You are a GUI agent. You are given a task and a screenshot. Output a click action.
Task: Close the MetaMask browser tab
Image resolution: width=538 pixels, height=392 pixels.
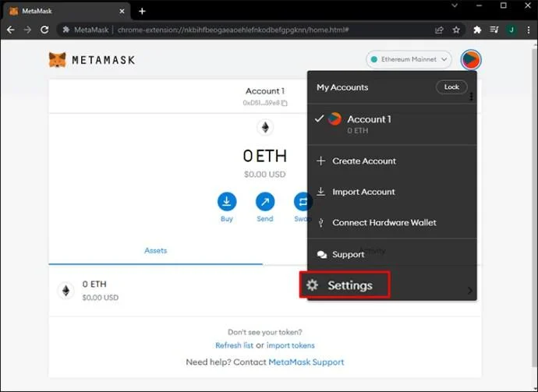tap(122, 12)
